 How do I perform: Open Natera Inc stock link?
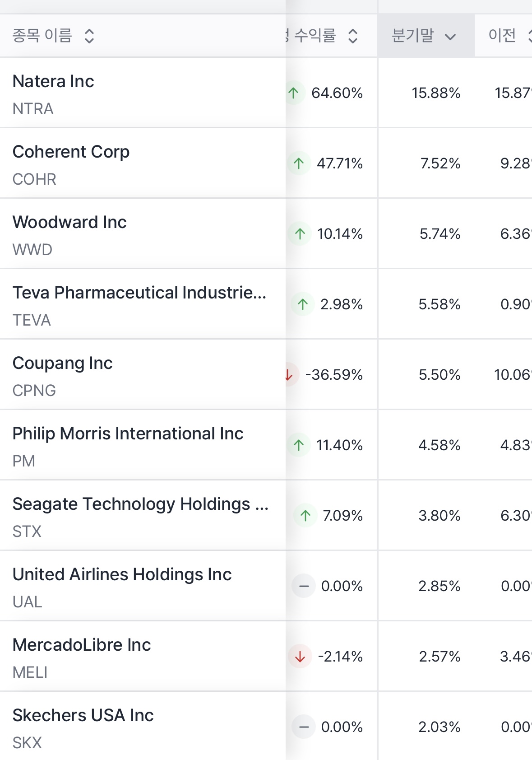53,82
